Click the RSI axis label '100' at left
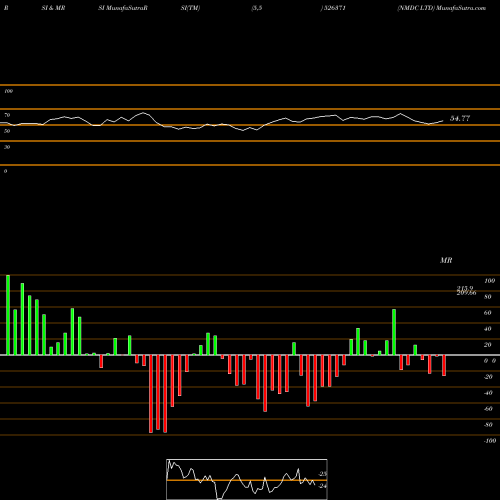Image resolution: width=500 pixels, height=500 pixels. [x=9, y=91]
